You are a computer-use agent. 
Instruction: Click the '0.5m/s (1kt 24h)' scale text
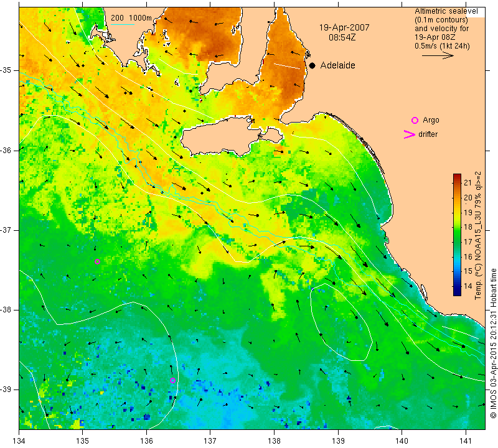point(442,46)
